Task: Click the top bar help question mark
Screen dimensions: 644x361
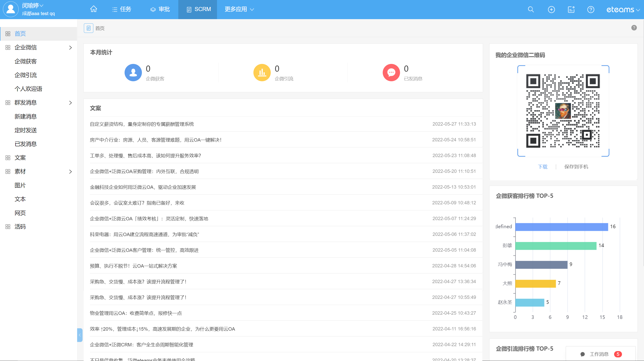Action: point(590,9)
